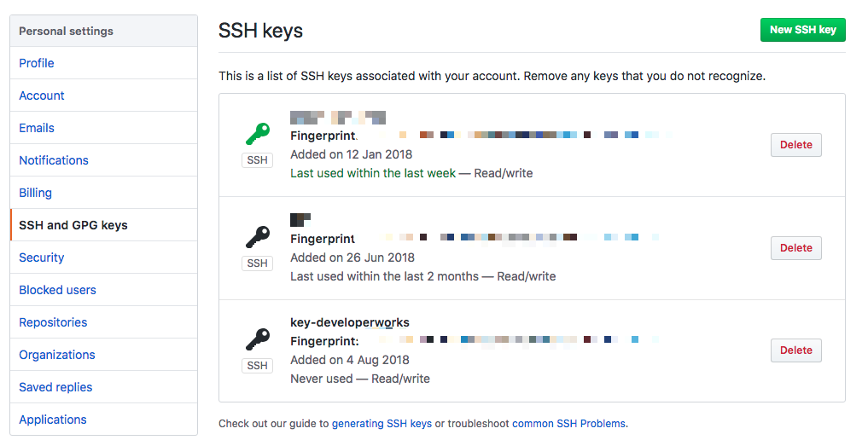Delete the key-developerworks SSH key
The image size is (868, 440).
click(x=795, y=350)
